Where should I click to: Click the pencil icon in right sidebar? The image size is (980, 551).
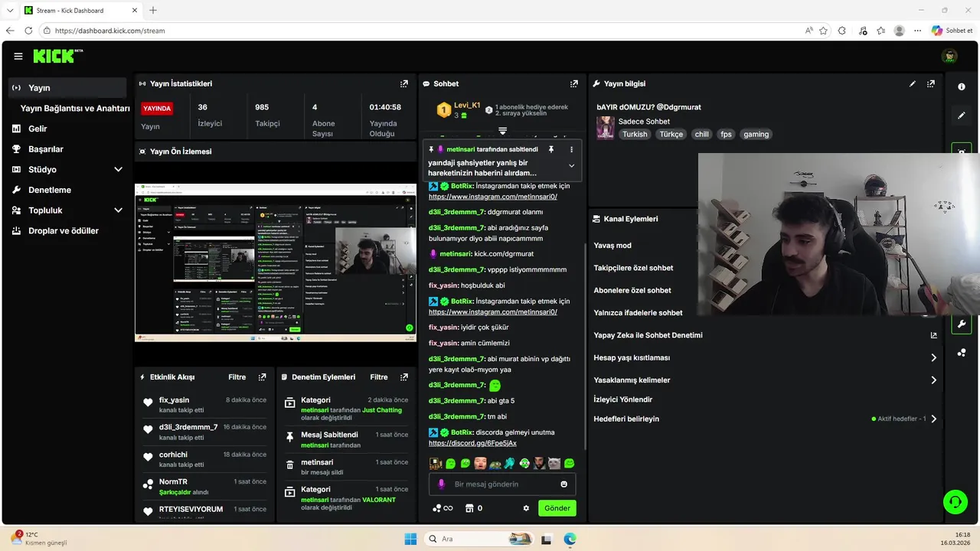tap(962, 116)
